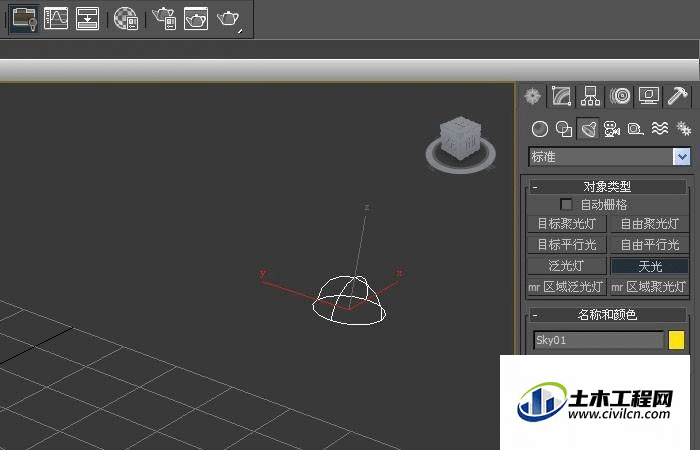
Task: Collapse the 对象类型 rollout
Action: click(608, 186)
